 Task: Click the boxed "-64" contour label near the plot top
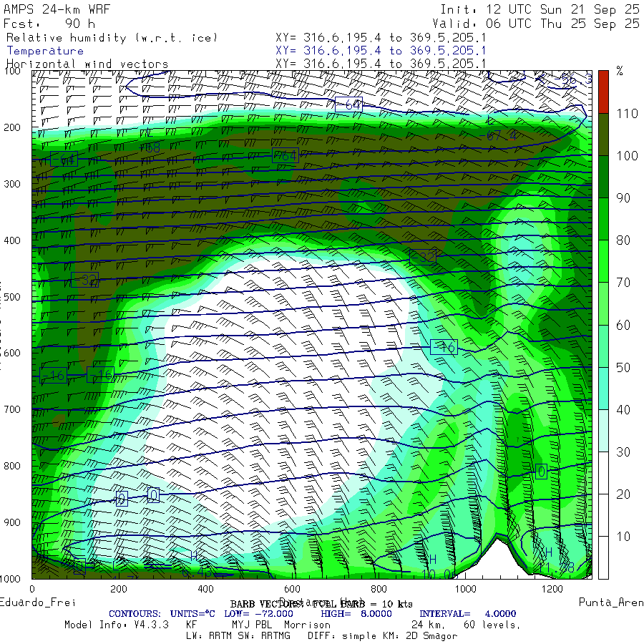348,104
